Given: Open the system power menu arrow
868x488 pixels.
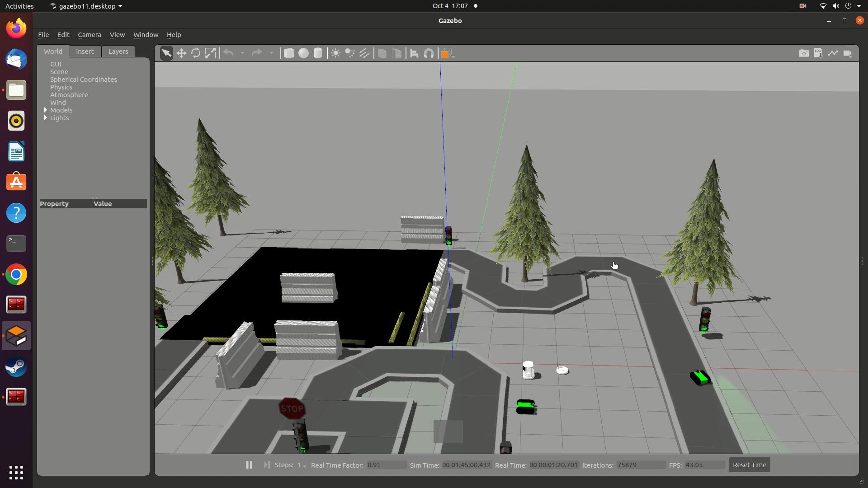Looking at the screenshot, I should click(x=859, y=6).
